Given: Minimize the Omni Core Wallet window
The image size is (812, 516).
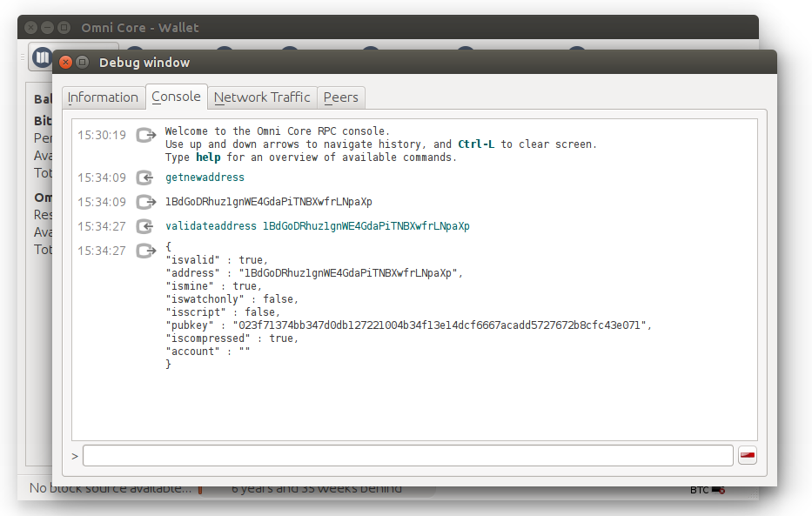Looking at the screenshot, I should pyautogui.click(x=48, y=28).
